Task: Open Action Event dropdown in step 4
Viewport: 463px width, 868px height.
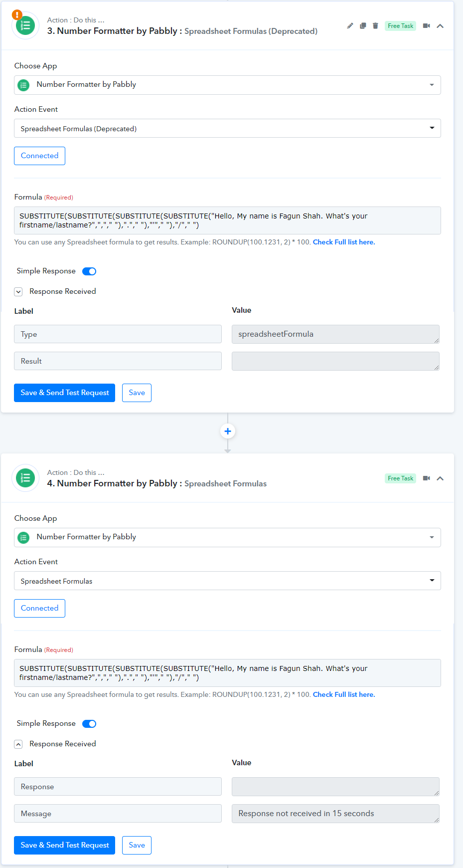Action: (227, 581)
